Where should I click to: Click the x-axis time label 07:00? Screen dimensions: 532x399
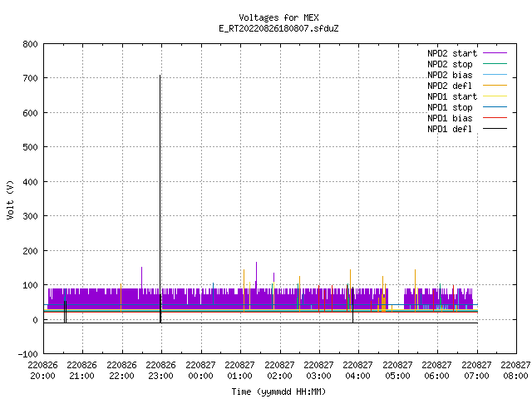pyautogui.click(x=476, y=376)
